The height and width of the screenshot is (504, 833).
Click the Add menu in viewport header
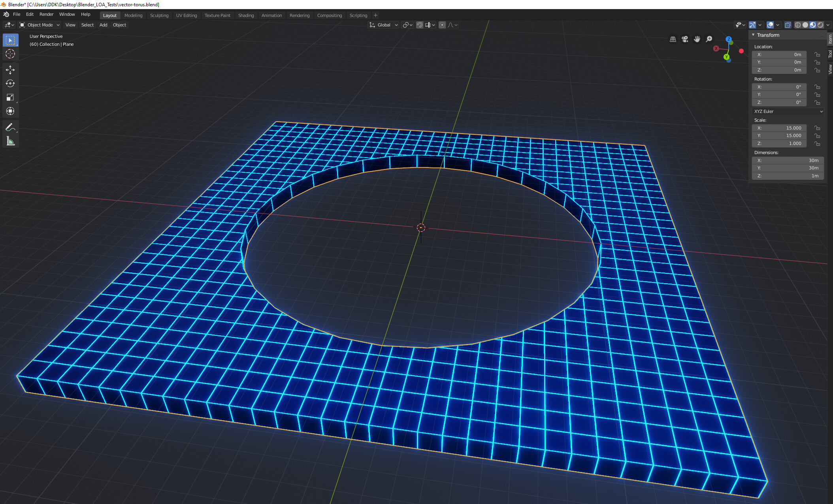[x=103, y=24]
